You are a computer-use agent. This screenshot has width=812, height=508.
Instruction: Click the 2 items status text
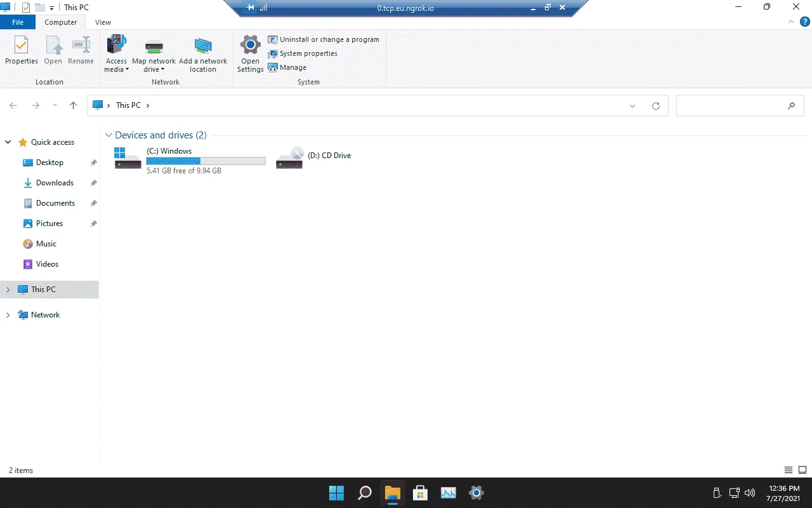click(x=21, y=471)
